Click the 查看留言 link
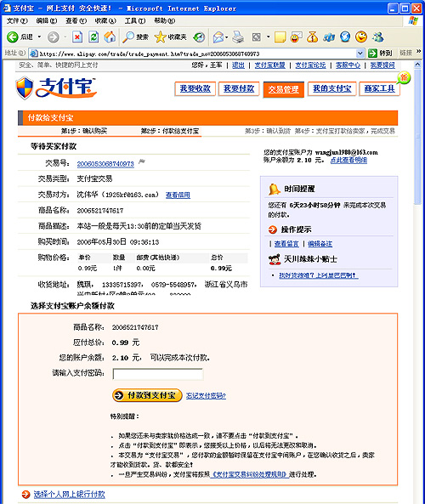This screenshot has height=504, width=425. [x=286, y=244]
